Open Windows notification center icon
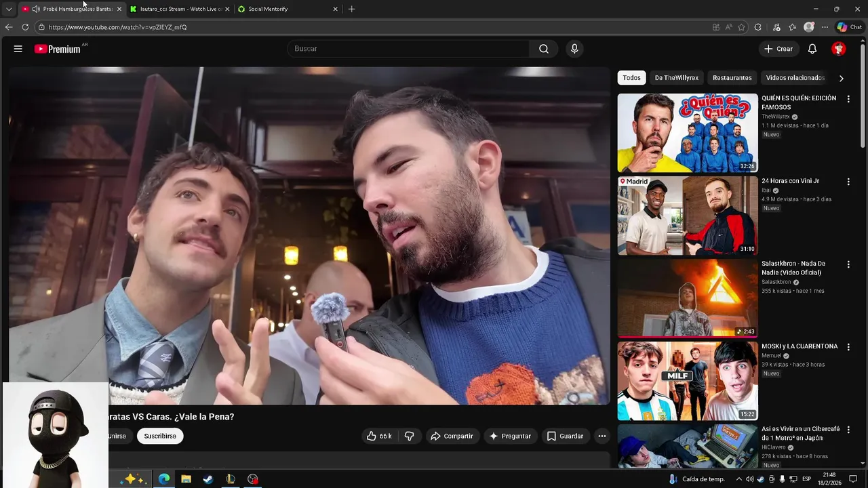 coord(853,479)
